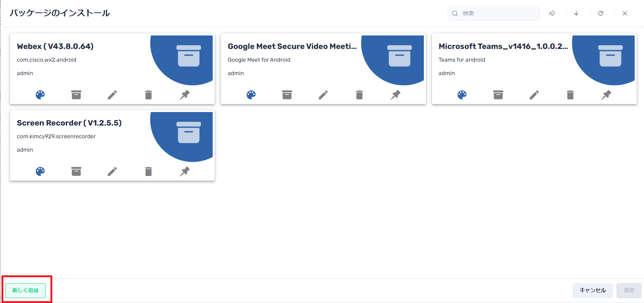
Task: Pin the Webex package card
Action: coord(185,95)
